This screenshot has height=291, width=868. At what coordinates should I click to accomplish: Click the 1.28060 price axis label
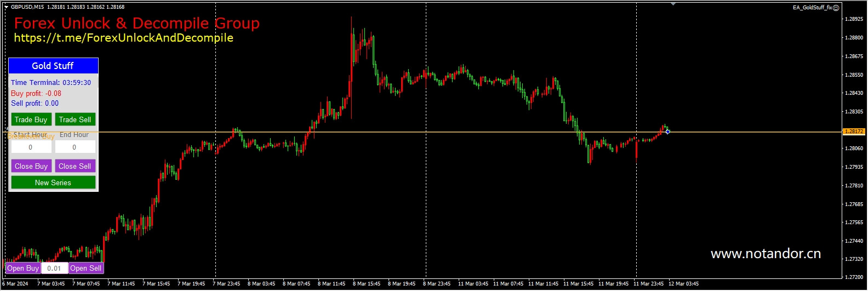click(x=854, y=149)
